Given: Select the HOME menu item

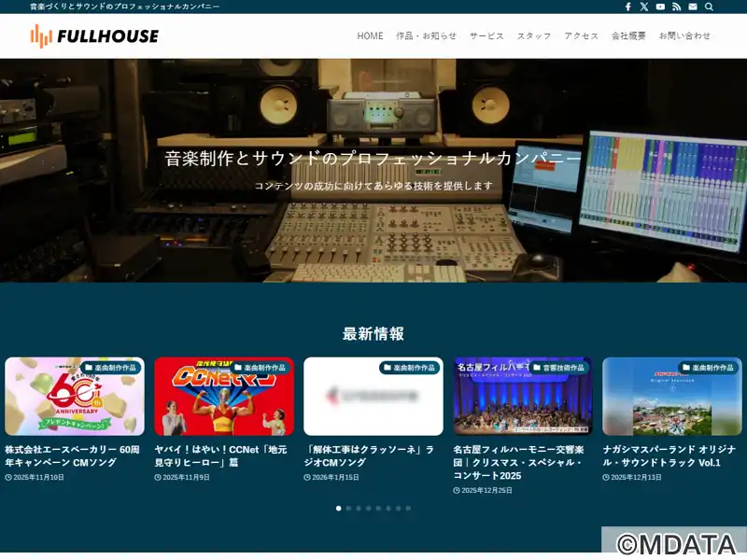Looking at the screenshot, I should tap(370, 36).
